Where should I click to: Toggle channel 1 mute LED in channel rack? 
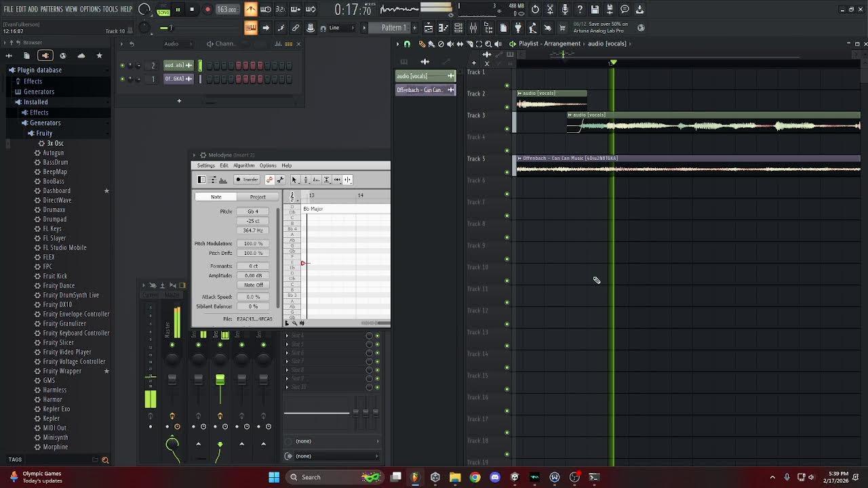coord(122,79)
